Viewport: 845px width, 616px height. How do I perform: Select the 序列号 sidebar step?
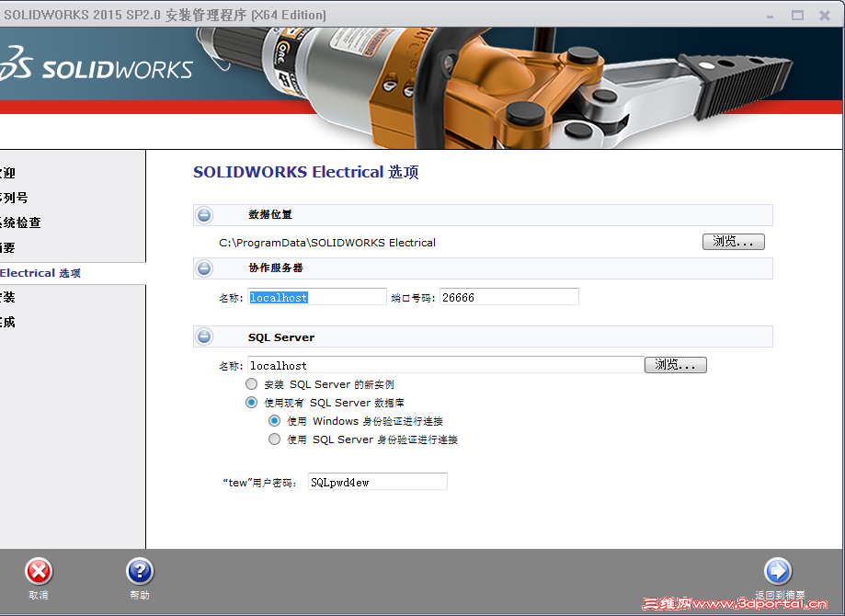click(x=14, y=198)
